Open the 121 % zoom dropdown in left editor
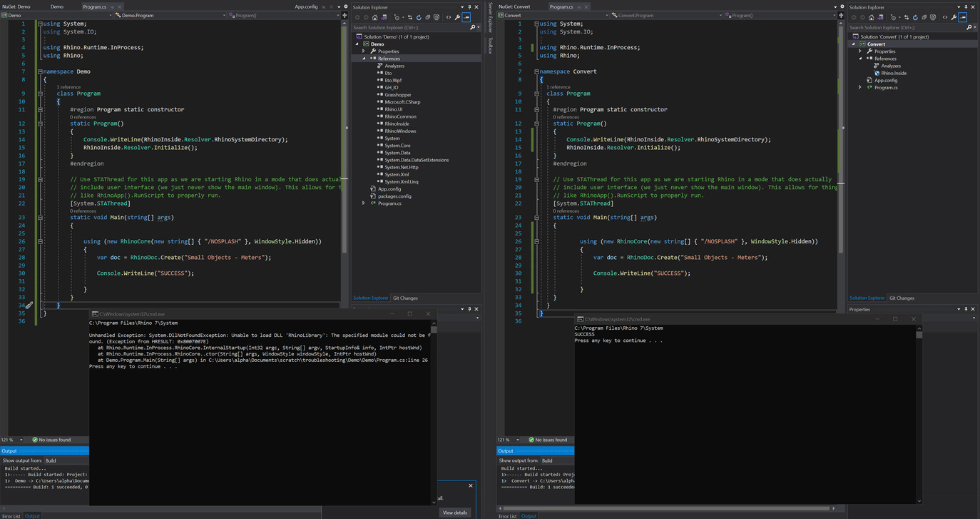This screenshot has width=980, height=519. (x=21, y=440)
